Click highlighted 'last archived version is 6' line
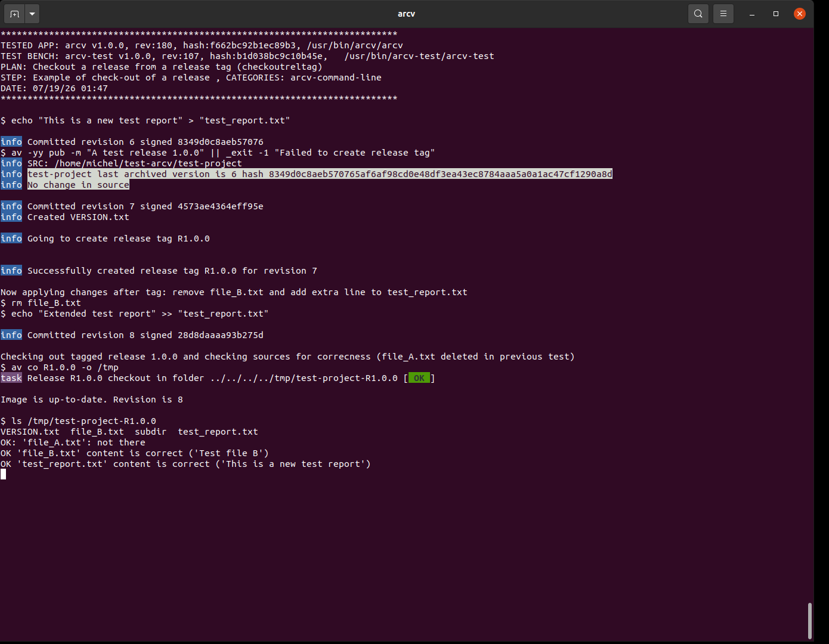Viewport: 829px width, 644px height. 320,174
